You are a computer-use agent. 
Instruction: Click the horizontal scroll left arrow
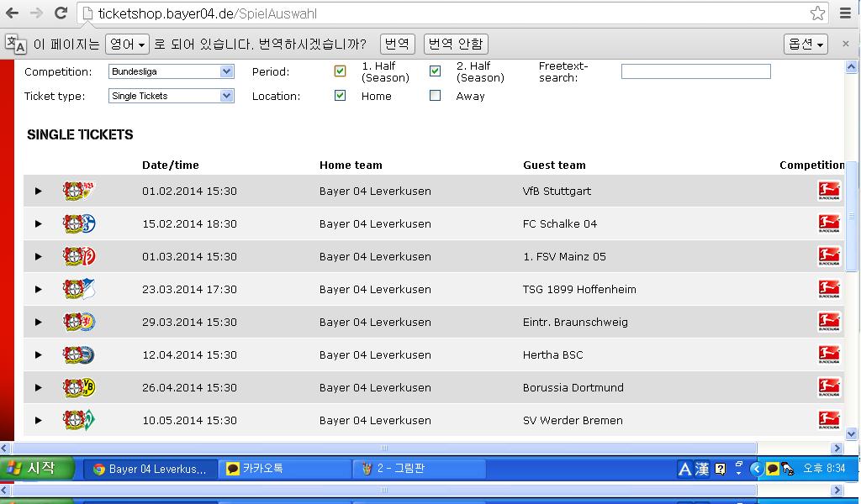5,448
